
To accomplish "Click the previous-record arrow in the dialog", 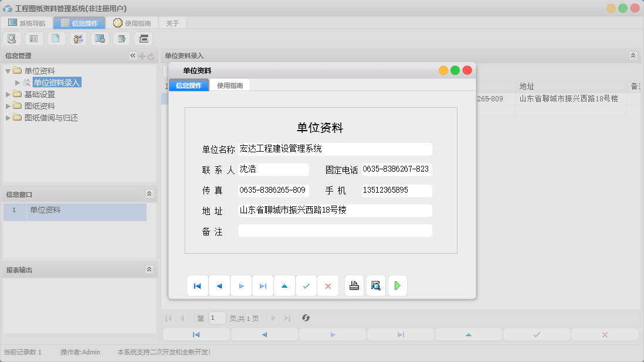I will [219, 285].
